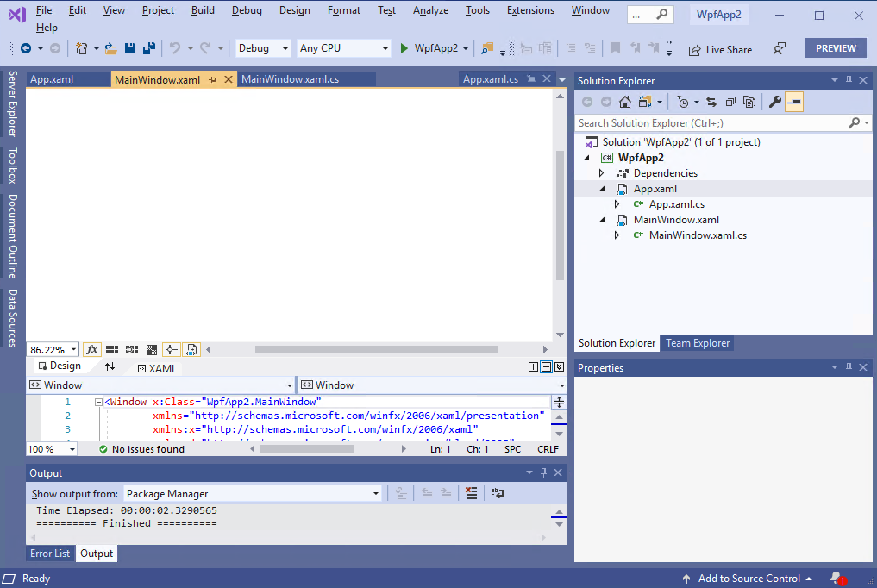Open the Live Share button
This screenshot has width=877, height=588.
tap(720, 50)
